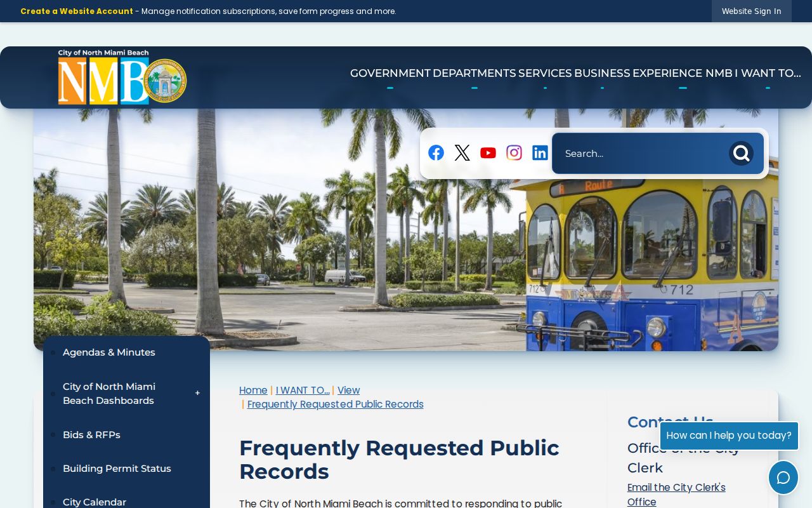
Task: Go to the NMB city logo homepage
Action: 122,77
